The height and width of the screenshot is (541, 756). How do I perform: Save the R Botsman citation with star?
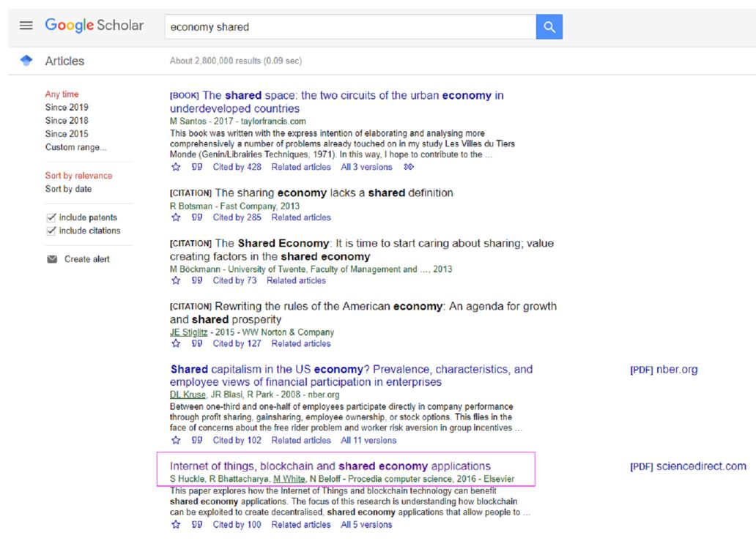pos(176,217)
